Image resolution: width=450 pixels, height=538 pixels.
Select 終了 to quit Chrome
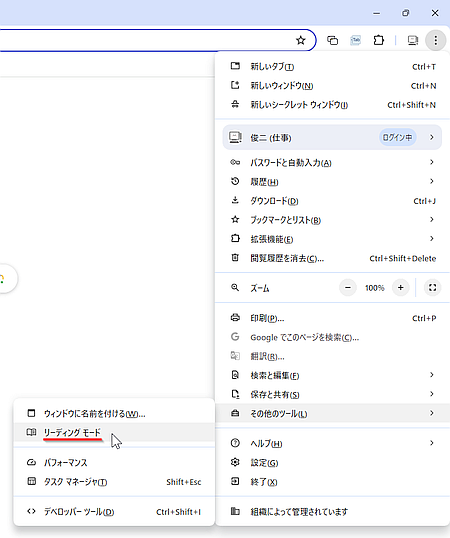click(x=332, y=482)
